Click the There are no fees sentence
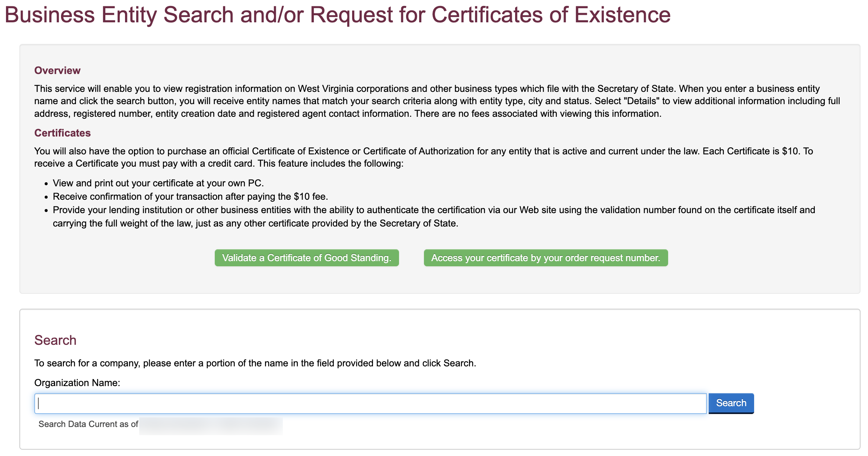Screen dimensions: 868x456 point(538,114)
